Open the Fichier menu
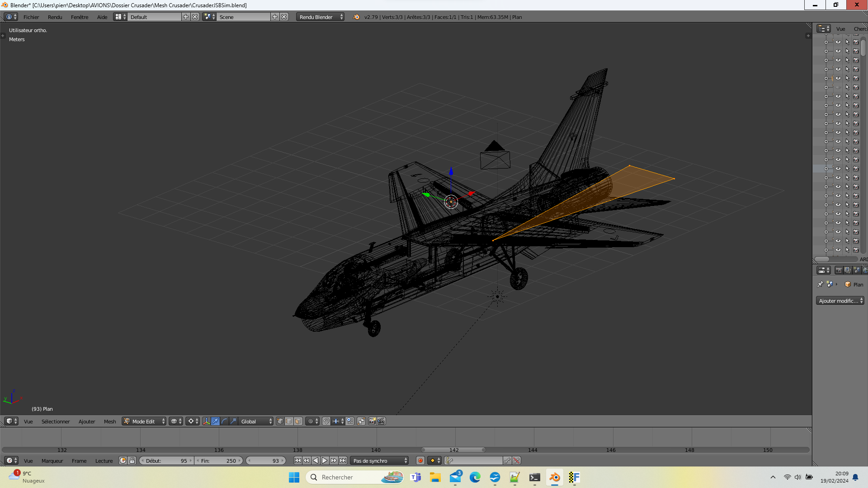Viewport: 868px width, 488px height. (31, 17)
